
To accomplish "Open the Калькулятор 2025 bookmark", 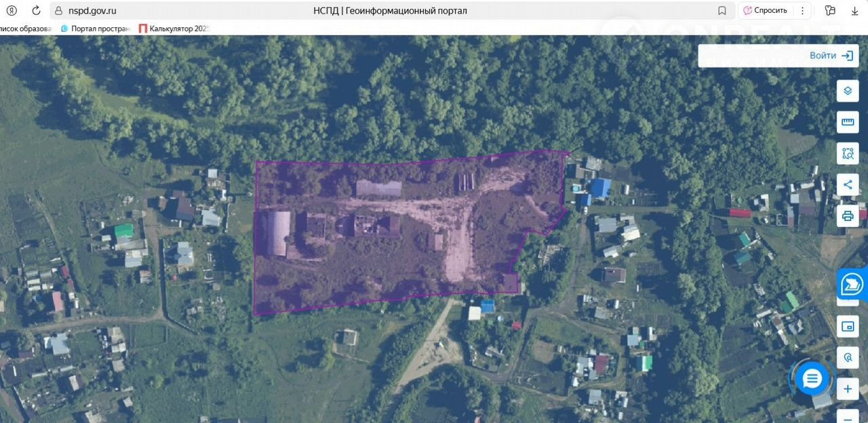I will pyautogui.click(x=175, y=28).
